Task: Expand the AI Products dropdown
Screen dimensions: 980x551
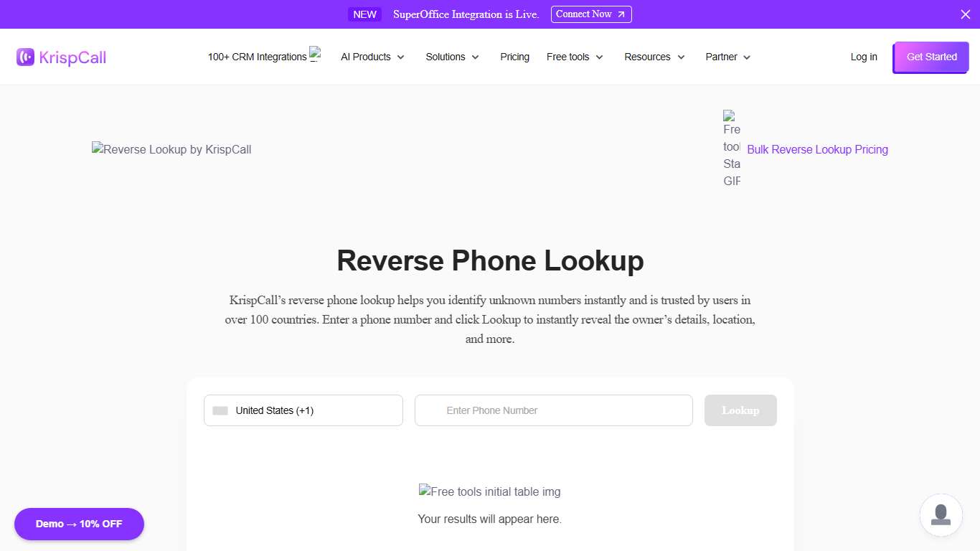Action: (x=372, y=57)
